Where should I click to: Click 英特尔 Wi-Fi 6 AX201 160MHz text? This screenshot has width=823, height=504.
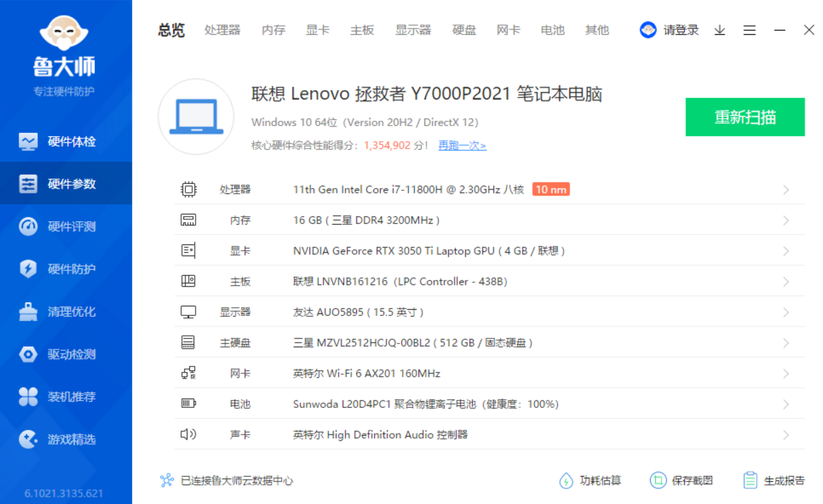367,373
